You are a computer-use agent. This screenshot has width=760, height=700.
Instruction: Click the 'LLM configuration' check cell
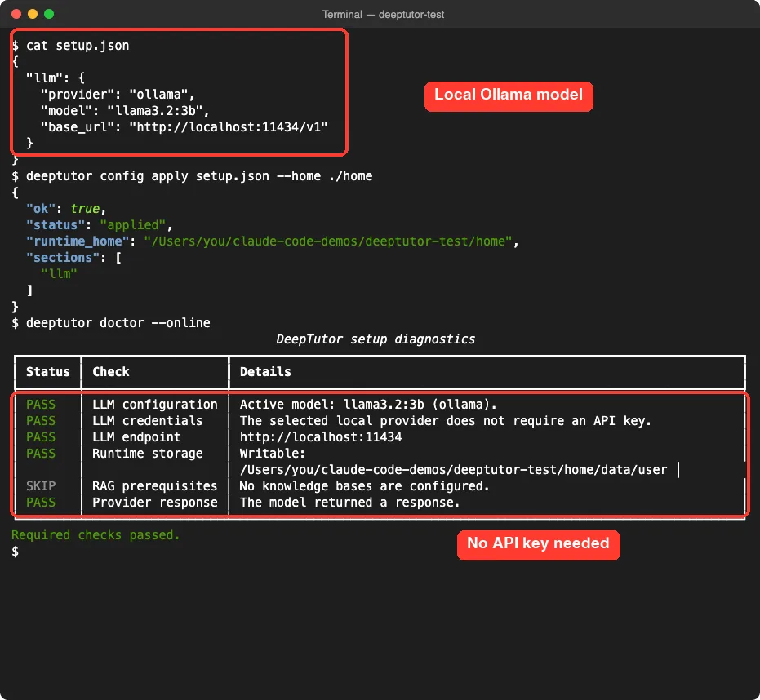coord(155,405)
